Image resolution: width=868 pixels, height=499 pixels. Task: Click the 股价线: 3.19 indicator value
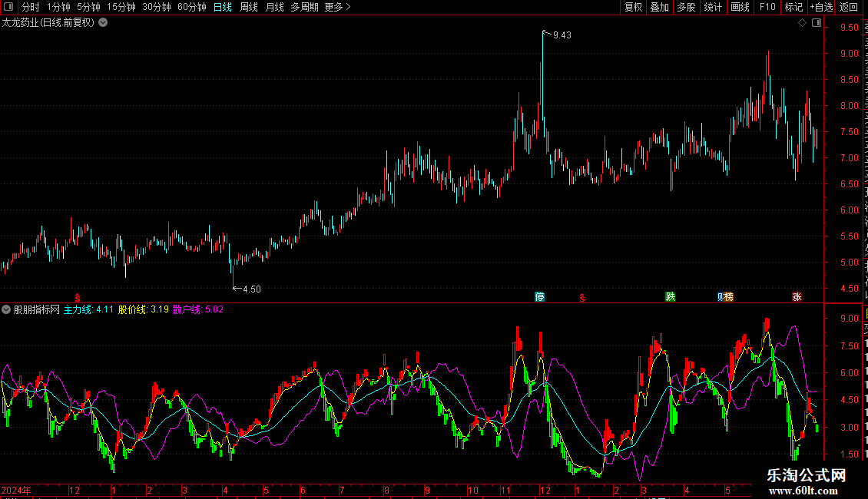(x=144, y=310)
